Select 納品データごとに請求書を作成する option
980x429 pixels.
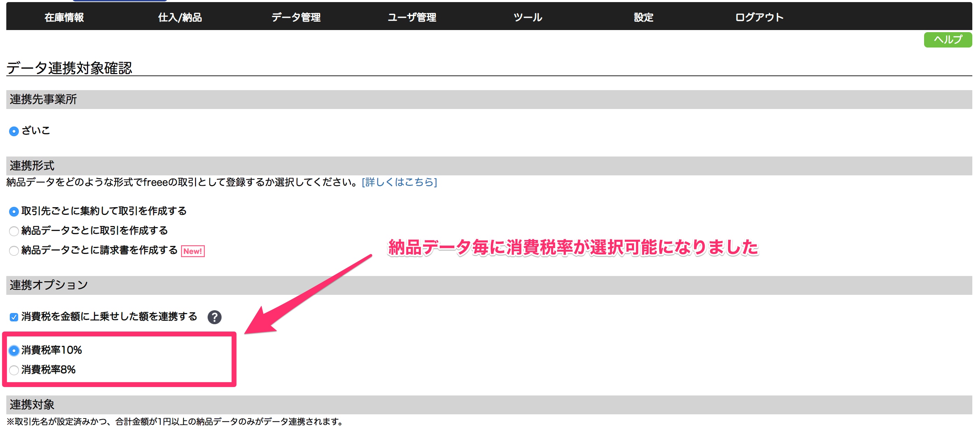tap(14, 250)
